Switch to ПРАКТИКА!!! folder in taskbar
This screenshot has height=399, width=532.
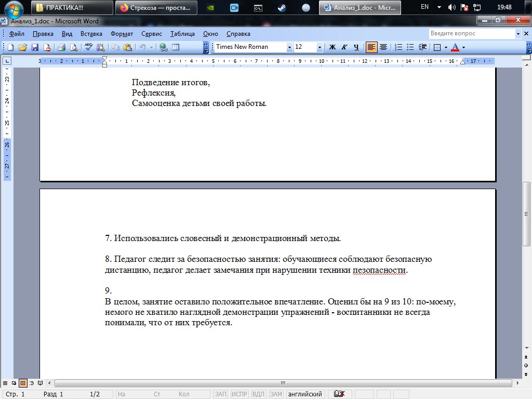coord(72,7)
